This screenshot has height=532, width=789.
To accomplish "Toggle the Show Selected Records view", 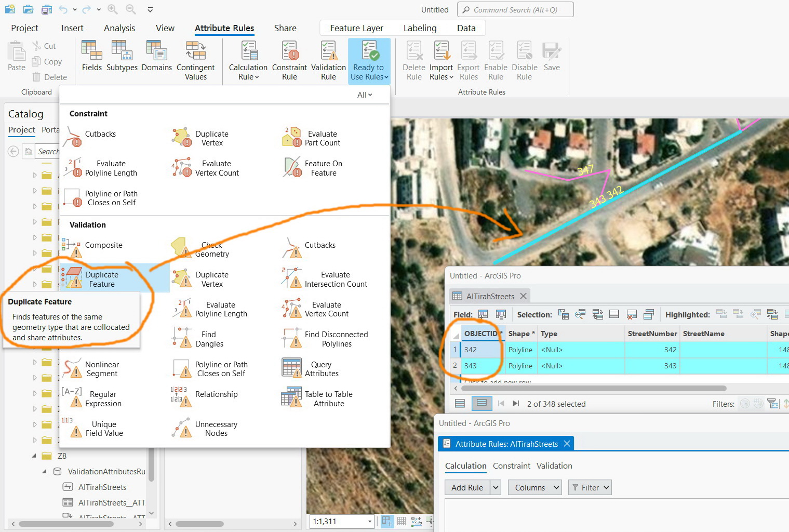I will 482,403.
